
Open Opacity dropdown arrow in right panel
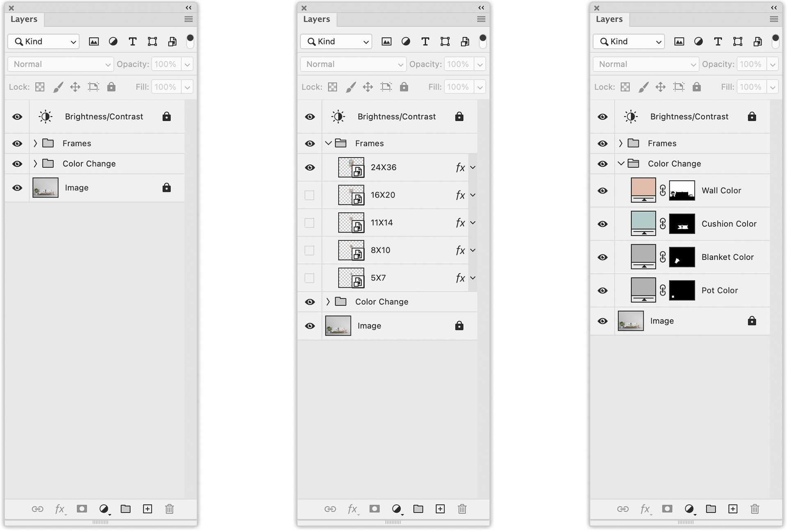773,64
